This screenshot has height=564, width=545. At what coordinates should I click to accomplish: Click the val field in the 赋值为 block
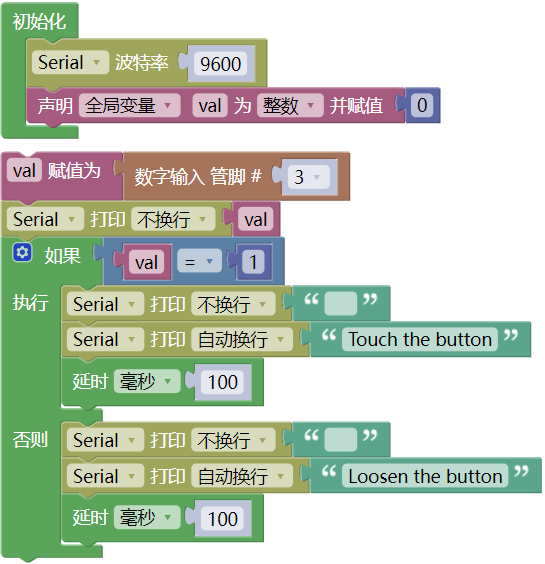coord(24,170)
